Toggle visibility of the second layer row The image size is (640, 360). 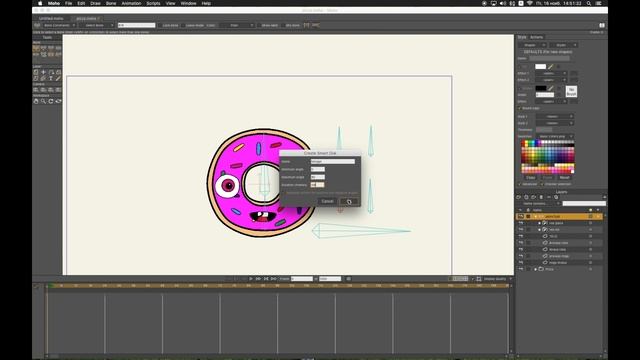coord(521,223)
